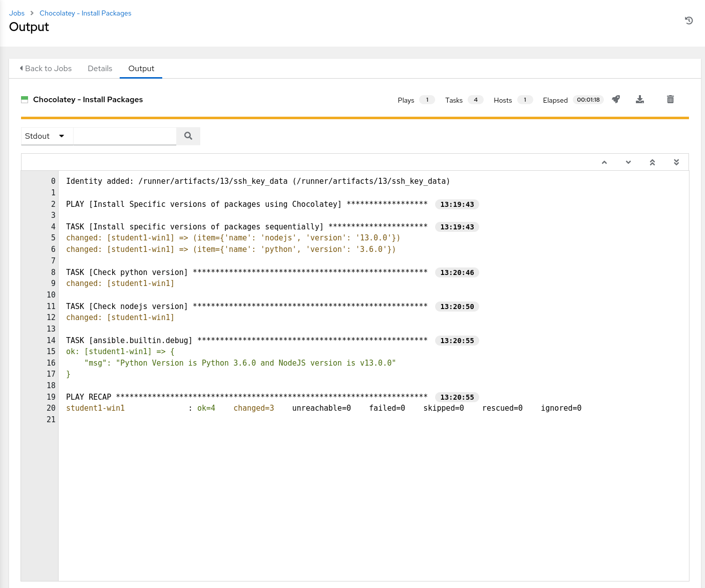Click failed=0 in recap
Screen dimensions: 705x588
click(x=387, y=408)
